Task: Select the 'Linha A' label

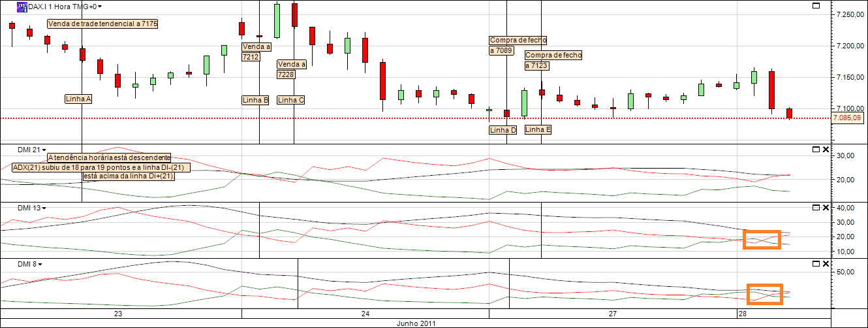Action: 78,99
